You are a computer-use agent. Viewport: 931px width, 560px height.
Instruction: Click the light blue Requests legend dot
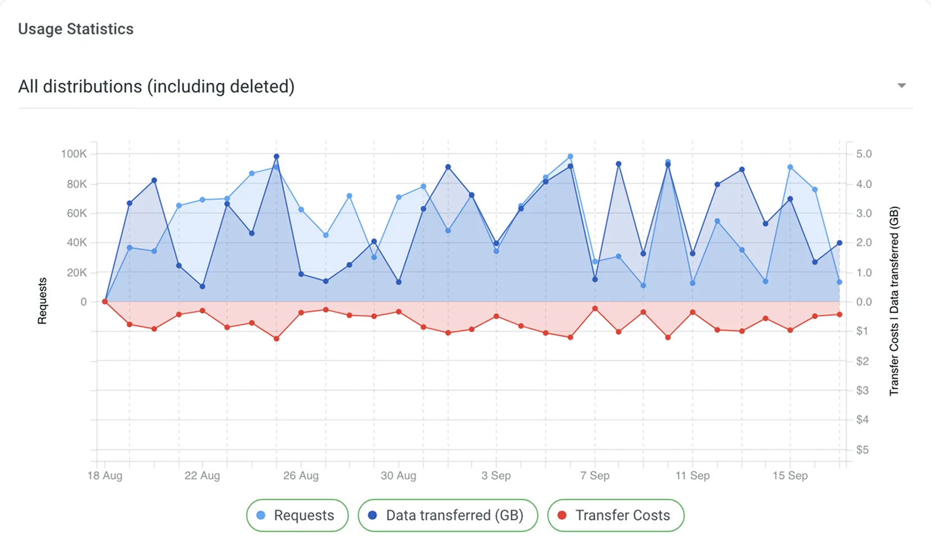click(261, 515)
